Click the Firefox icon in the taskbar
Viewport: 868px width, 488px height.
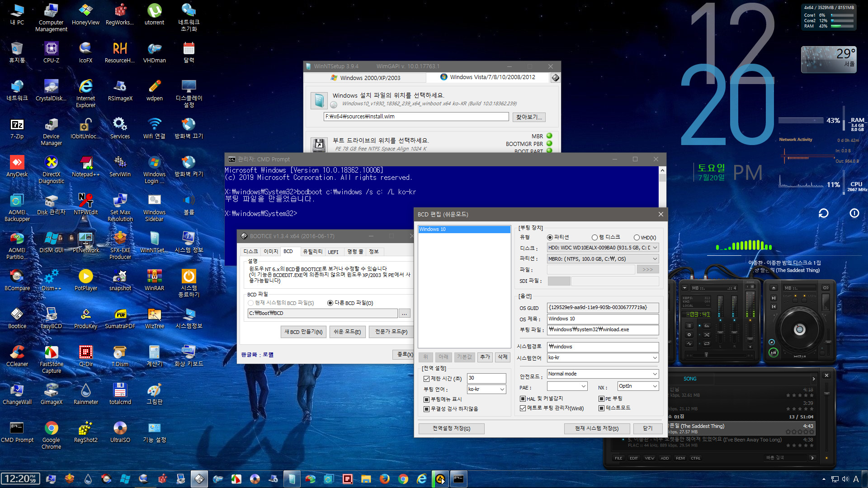pyautogui.click(x=384, y=479)
